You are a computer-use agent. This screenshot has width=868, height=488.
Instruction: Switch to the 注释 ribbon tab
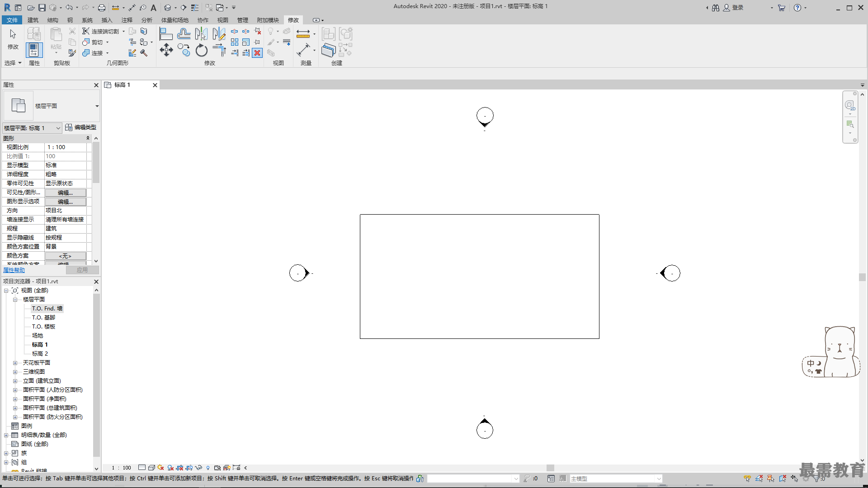(127, 20)
